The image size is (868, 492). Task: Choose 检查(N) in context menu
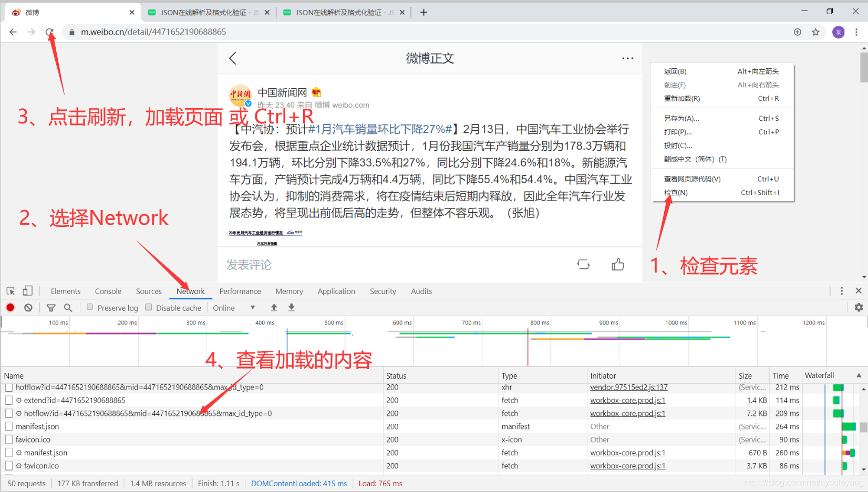721,193
